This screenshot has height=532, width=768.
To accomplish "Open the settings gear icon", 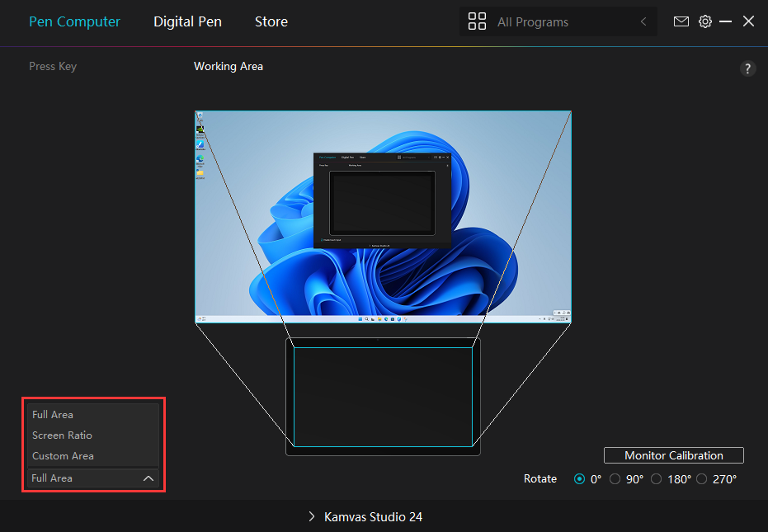I will click(x=704, y=21).
